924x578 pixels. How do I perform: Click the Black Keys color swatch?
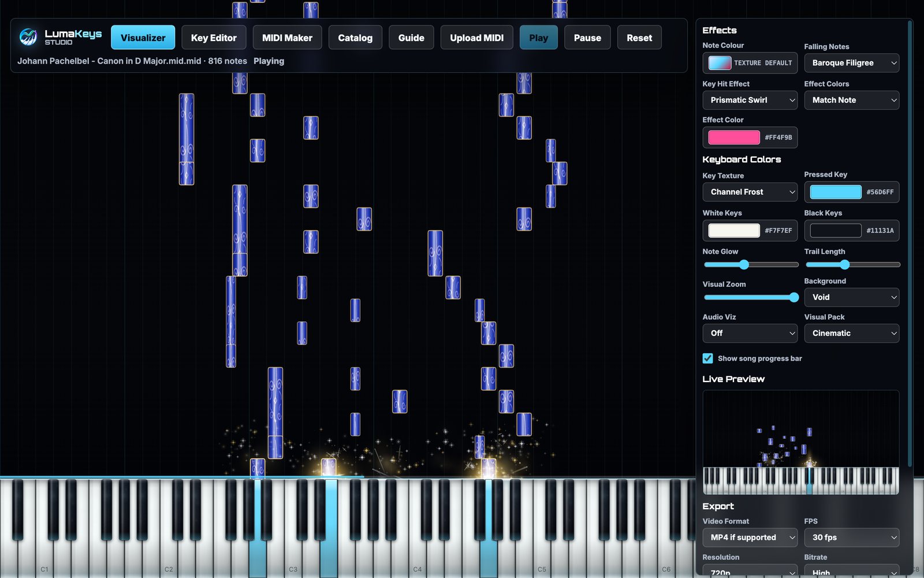836,231
